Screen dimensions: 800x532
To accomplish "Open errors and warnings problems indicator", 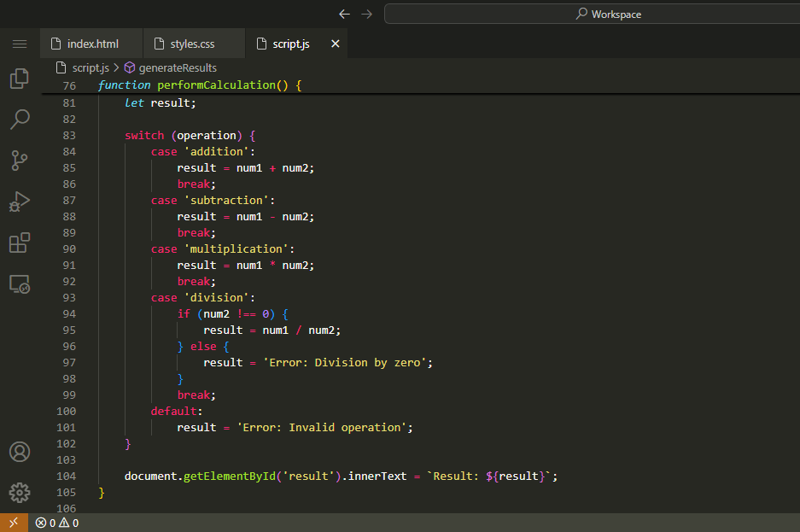I will coord(57,523).
